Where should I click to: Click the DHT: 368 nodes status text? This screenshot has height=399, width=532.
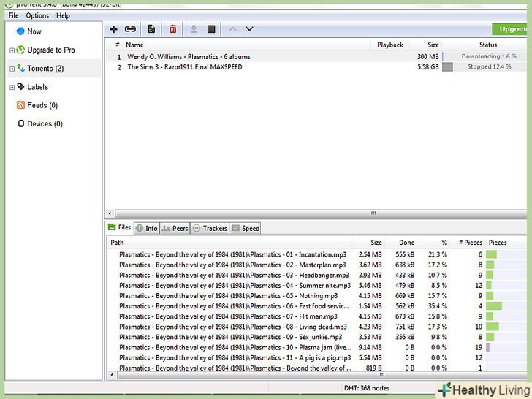click(367, 388)
